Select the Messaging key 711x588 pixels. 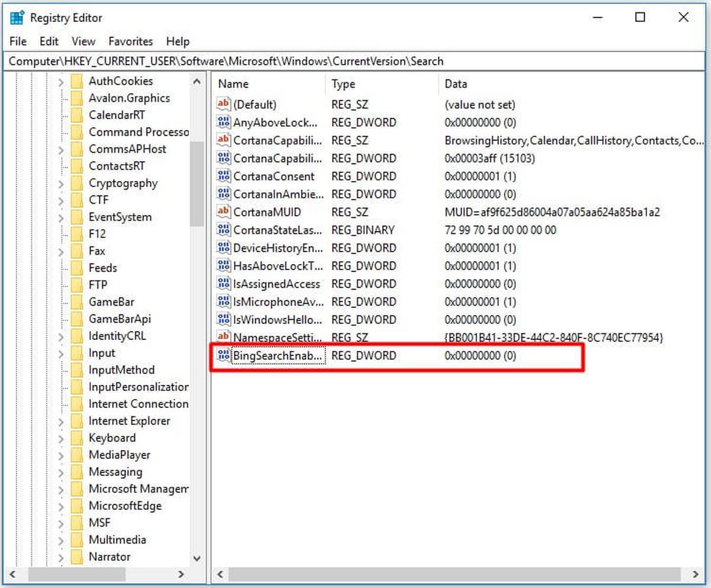click(116, 472)
